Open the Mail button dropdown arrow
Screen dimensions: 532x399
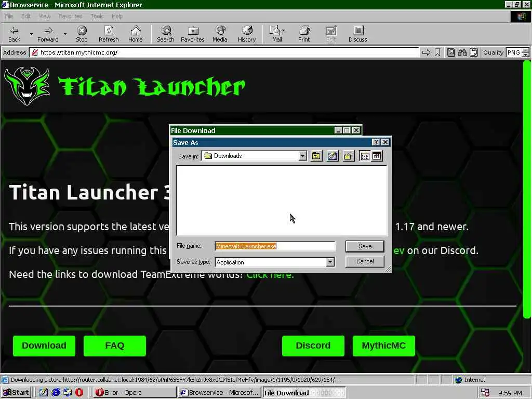(284, 31)
